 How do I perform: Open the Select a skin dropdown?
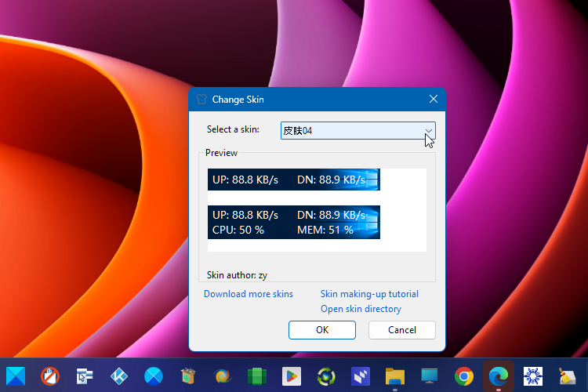358,131
